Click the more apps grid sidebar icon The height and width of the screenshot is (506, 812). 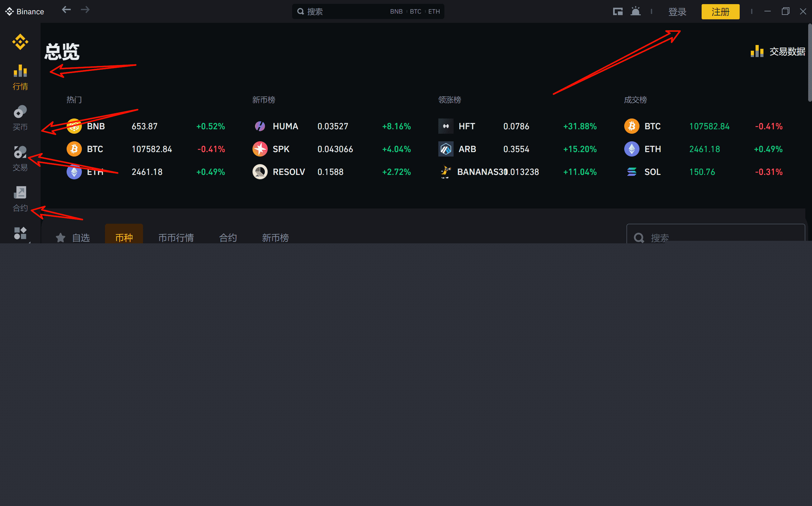(x=20, y=233)
